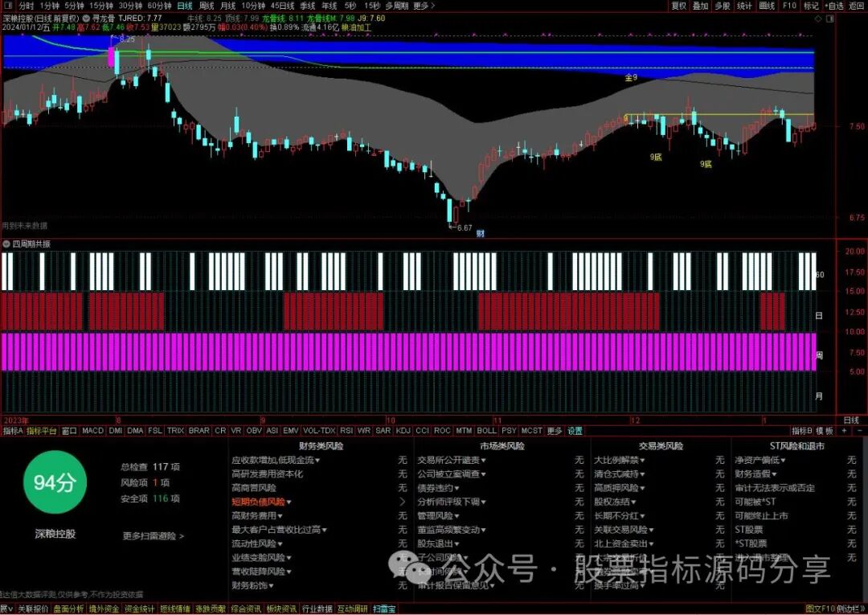The height and width of the screenshot is (615, 868).
Task: Select the VOL-TDX indicator
Action: point(319,431)
